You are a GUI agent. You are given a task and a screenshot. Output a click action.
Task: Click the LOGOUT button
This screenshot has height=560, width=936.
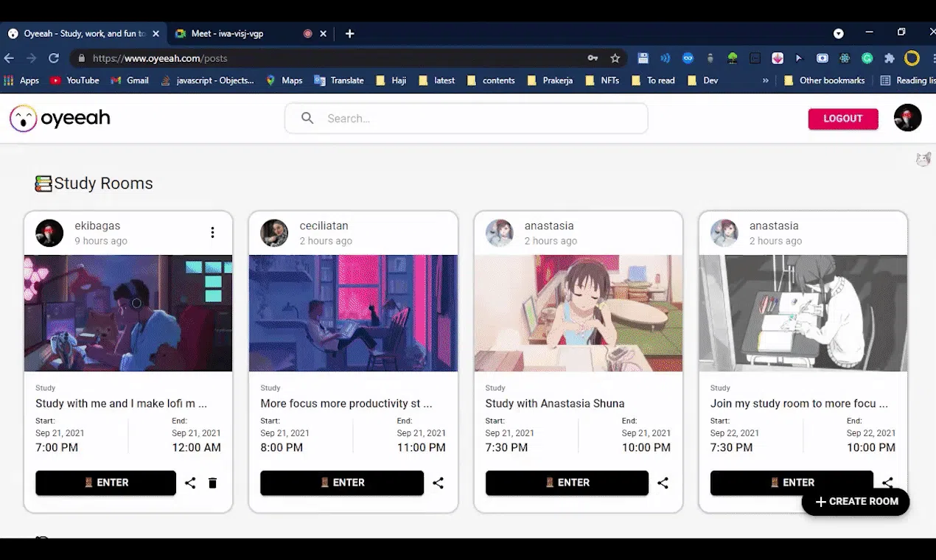(x=843, y=119)
